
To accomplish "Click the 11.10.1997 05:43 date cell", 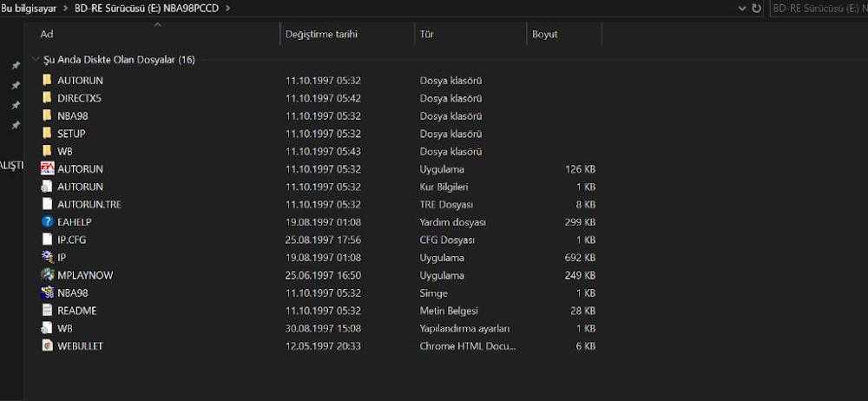I will (x=323, y=151).
